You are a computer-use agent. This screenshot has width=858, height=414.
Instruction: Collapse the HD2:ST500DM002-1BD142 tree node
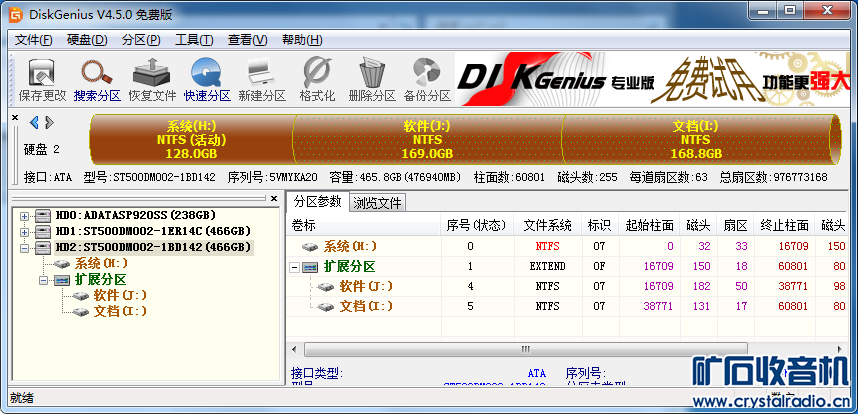(x=24, y=248)
